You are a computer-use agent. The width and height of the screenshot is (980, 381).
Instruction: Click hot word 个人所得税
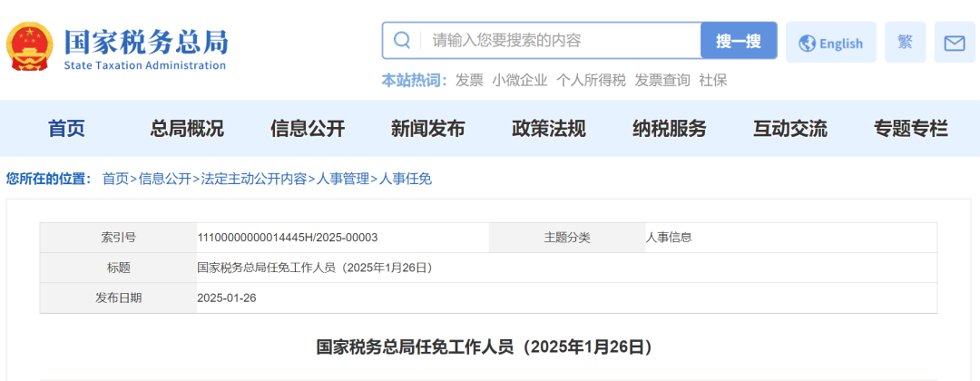pyautogui.click(x=591, y=80)
